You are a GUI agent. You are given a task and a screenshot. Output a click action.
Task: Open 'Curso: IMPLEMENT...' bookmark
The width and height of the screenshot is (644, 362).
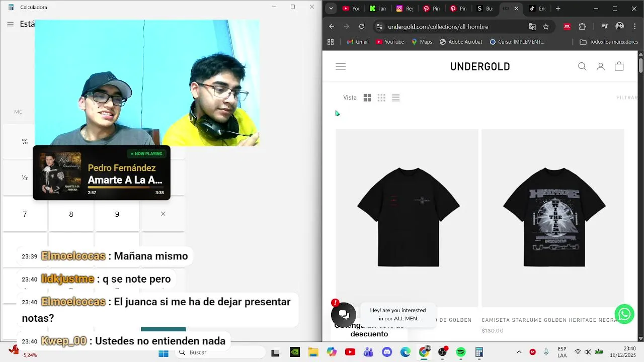click(517, 42)
